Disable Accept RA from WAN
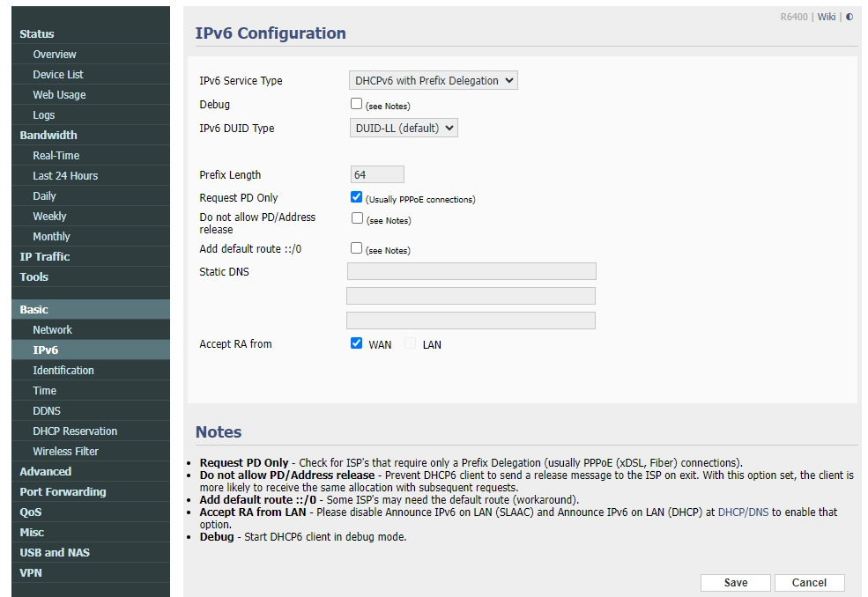Image resolution: width=868 pixels, height=597 pixels. [356, 343]
